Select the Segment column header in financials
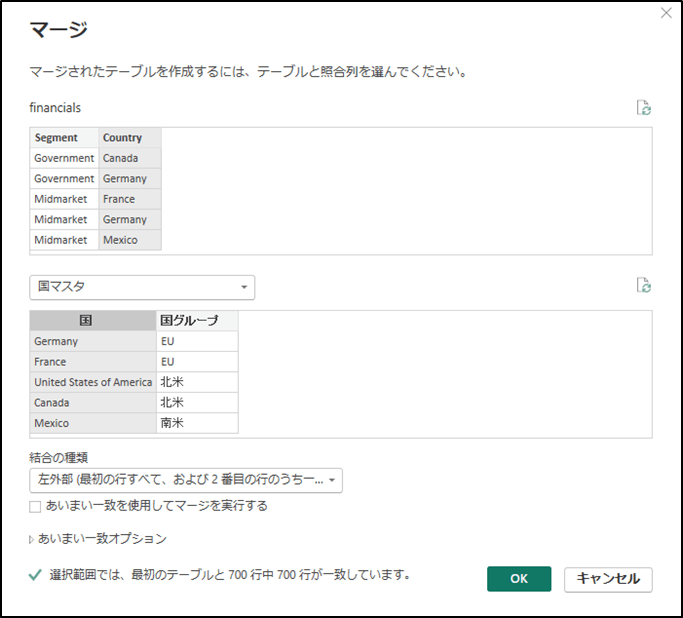The width and height of the screenshot is (683, 618). (64, 138)
